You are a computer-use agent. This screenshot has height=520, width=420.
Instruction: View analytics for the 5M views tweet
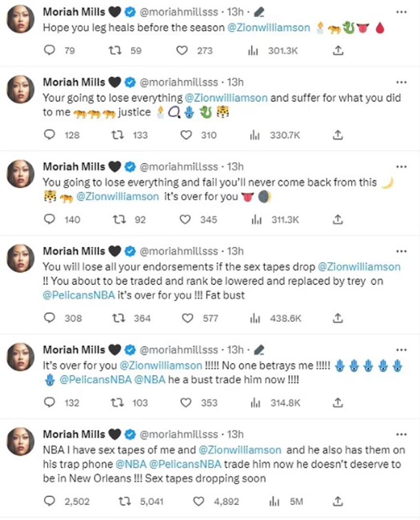pos(274,501)
